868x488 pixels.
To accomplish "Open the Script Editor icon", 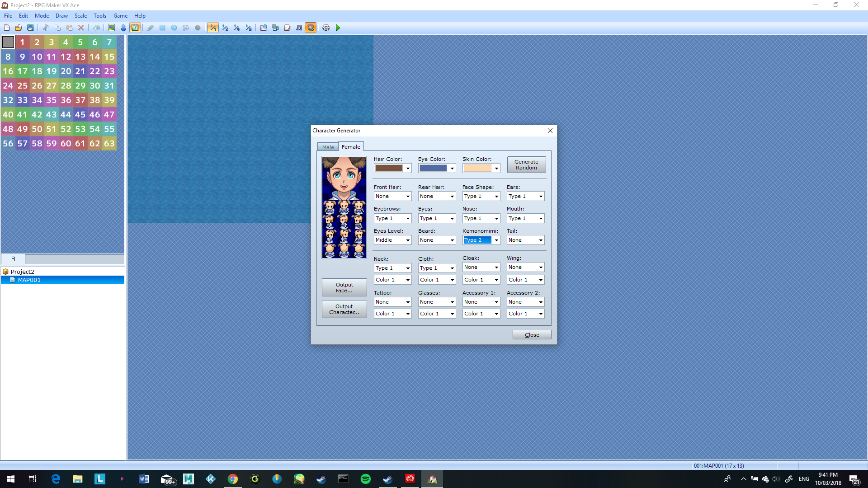I will coord(287,28).
